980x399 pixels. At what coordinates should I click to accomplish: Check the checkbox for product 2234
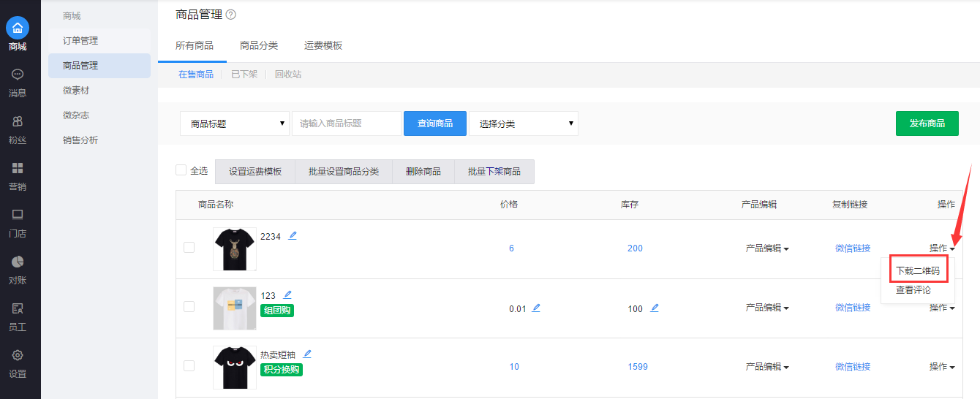189,248
